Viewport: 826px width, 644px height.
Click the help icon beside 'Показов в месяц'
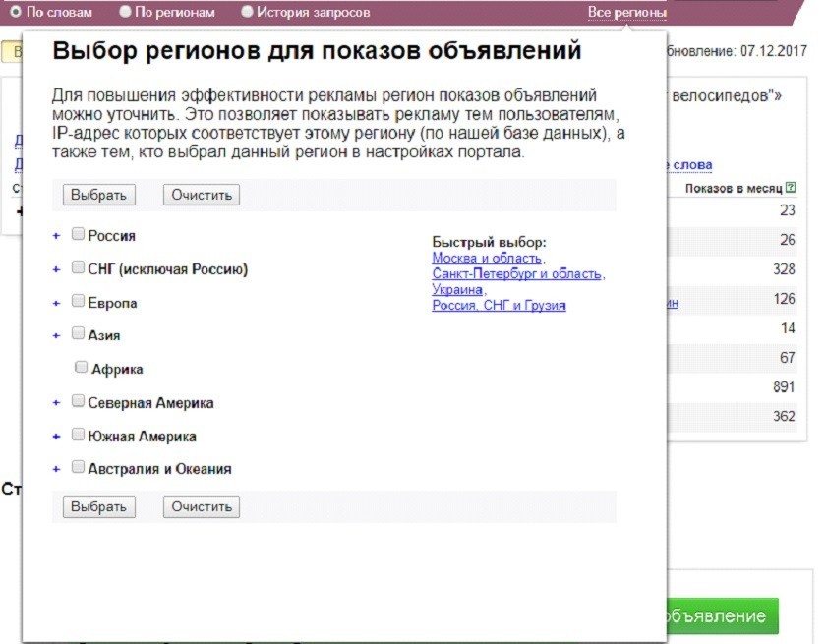click(x=791, y=188)
